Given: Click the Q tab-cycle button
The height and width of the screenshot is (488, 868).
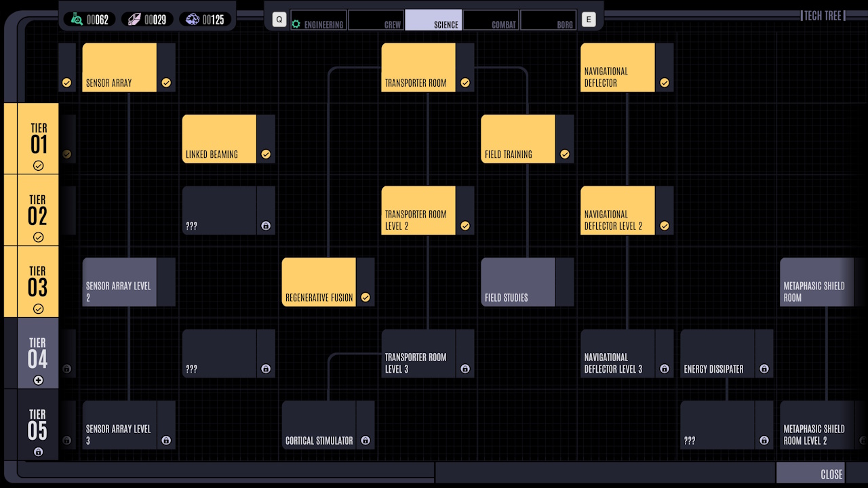Looking at the screenshot, I should (x=278, y=20).
